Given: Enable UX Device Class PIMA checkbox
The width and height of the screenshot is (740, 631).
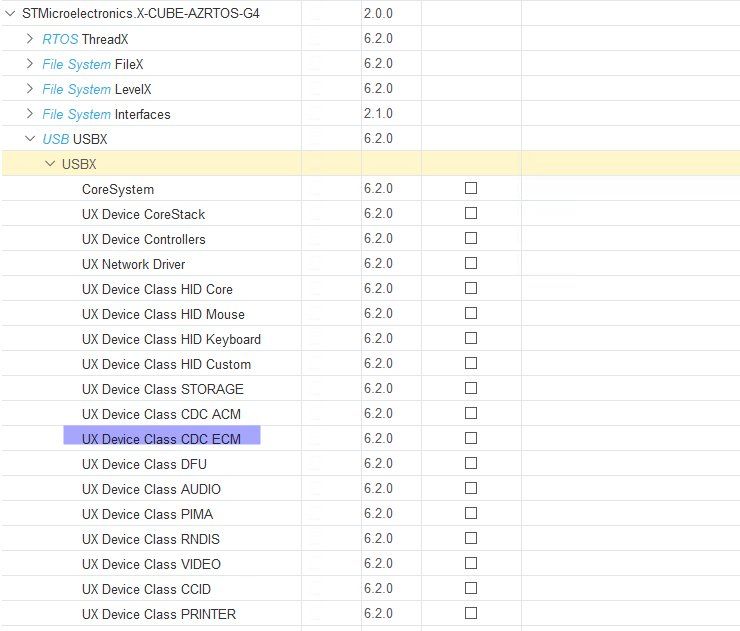Looking at the screenshot, I should point(471,513).
